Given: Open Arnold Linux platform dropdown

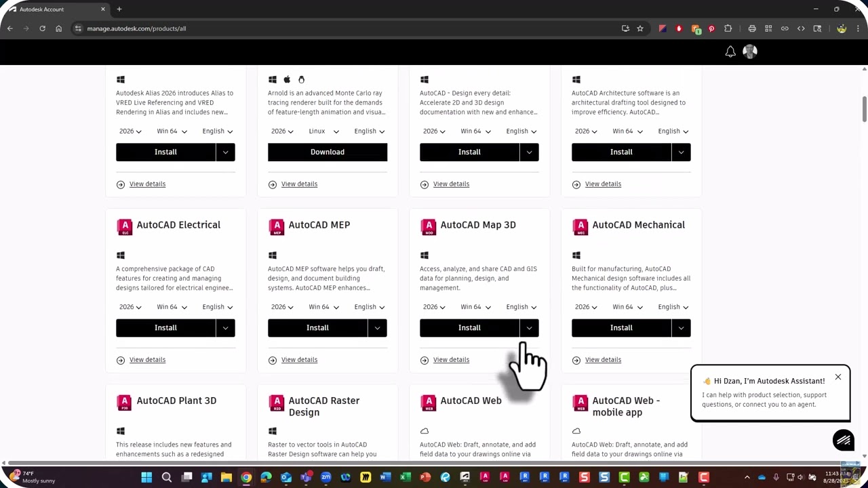Looking at the screenshot, I should (324, 131).
